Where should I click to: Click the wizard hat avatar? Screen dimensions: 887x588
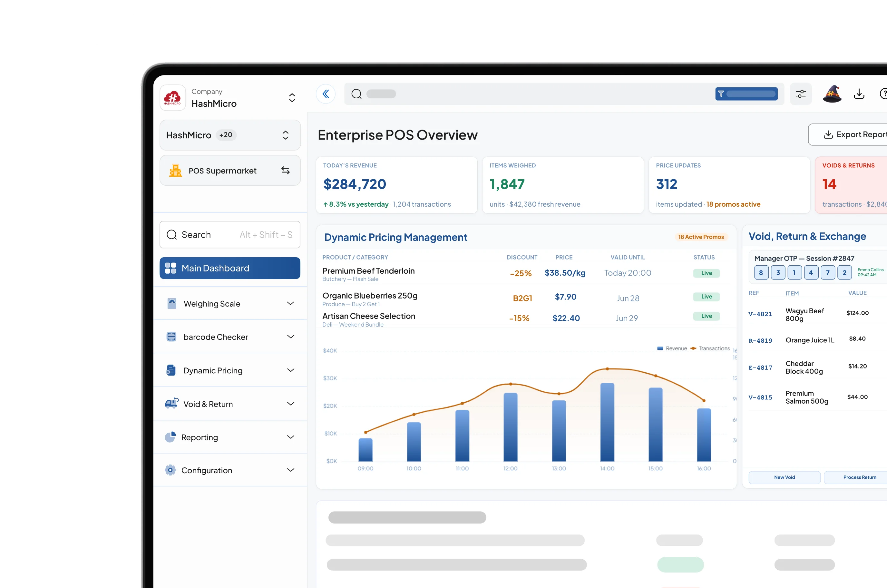click(832, 94)
